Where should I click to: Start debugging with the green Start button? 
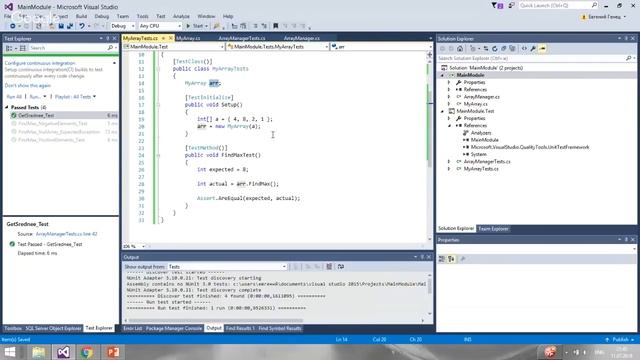(x=197, y=26)
